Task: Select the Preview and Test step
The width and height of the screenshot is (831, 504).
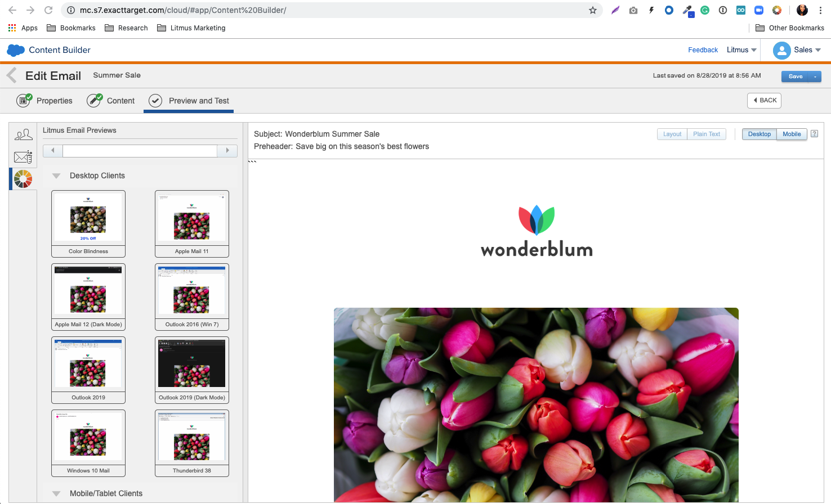Action: [x=189, y=101]
